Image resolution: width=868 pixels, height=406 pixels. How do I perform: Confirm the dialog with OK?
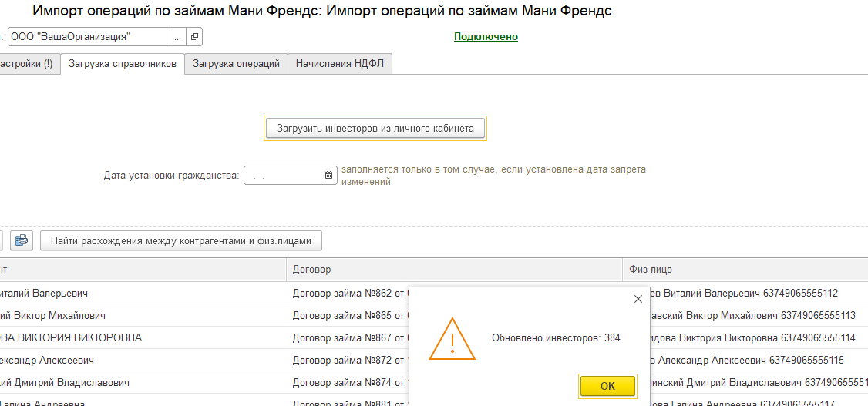pos(607,386)
